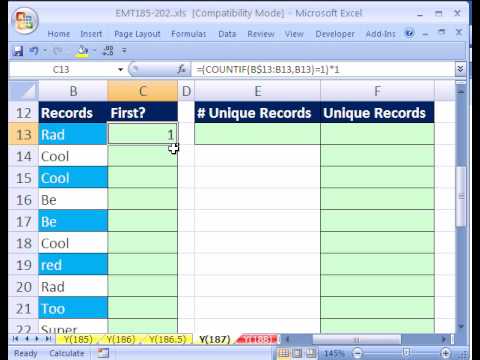This screenshot has width=480, height=360.
Task: Switch to Normal view icon
Action: (x=284, y=353)
